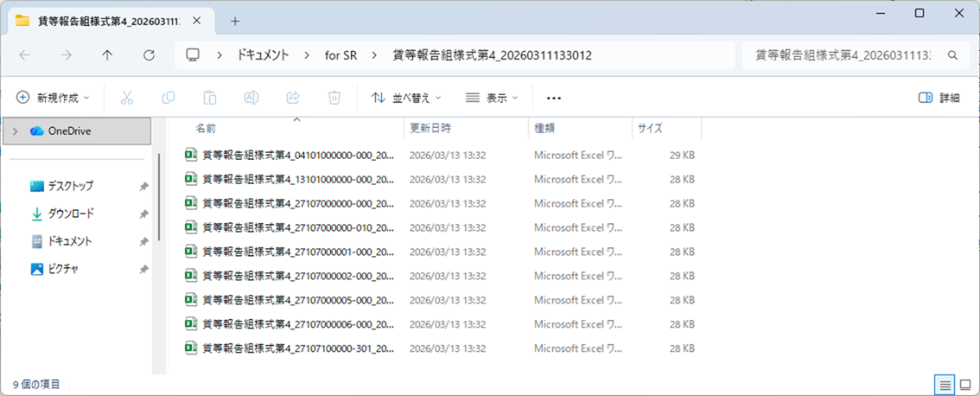Screen dimensions: 980x396
Task: Click the search magnifier icon
Action: click(x=952, y=55)
